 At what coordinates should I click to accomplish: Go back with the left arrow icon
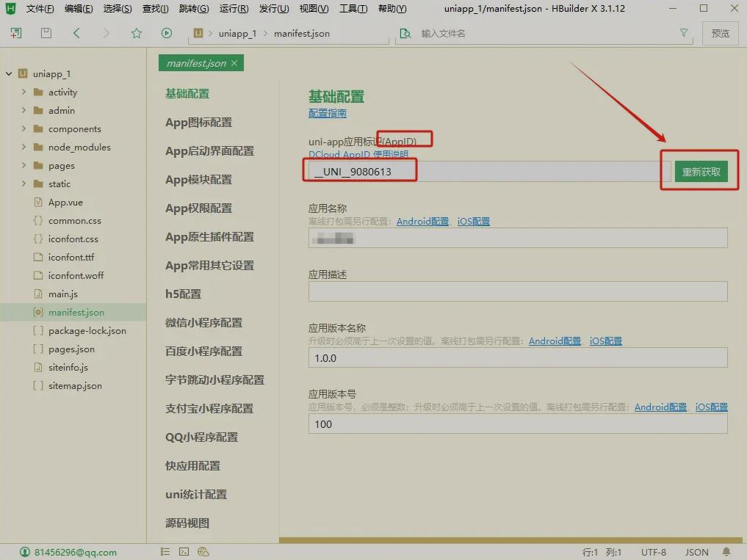pos(76,33)
